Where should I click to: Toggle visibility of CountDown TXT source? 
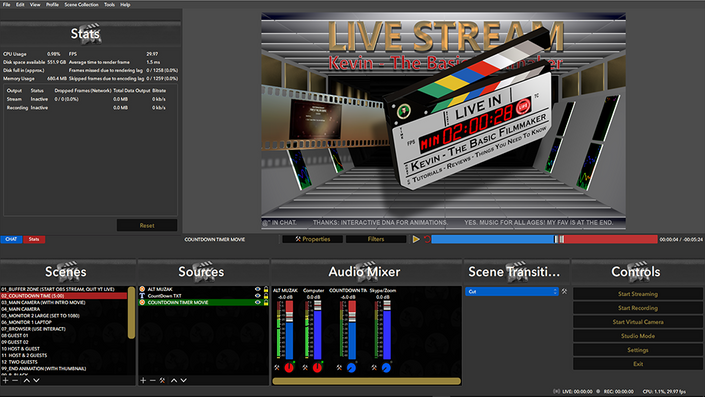click(258, 296)
